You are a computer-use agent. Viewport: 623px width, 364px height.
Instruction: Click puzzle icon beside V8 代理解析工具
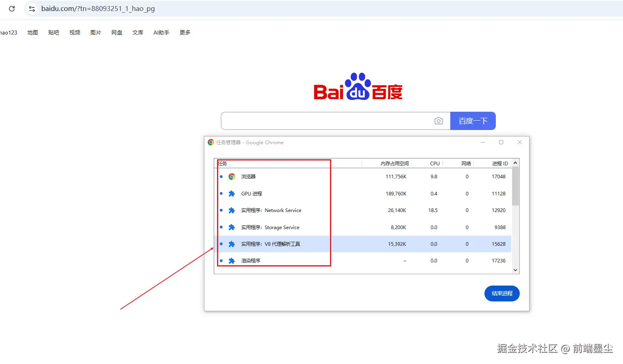tap(232, 244)
